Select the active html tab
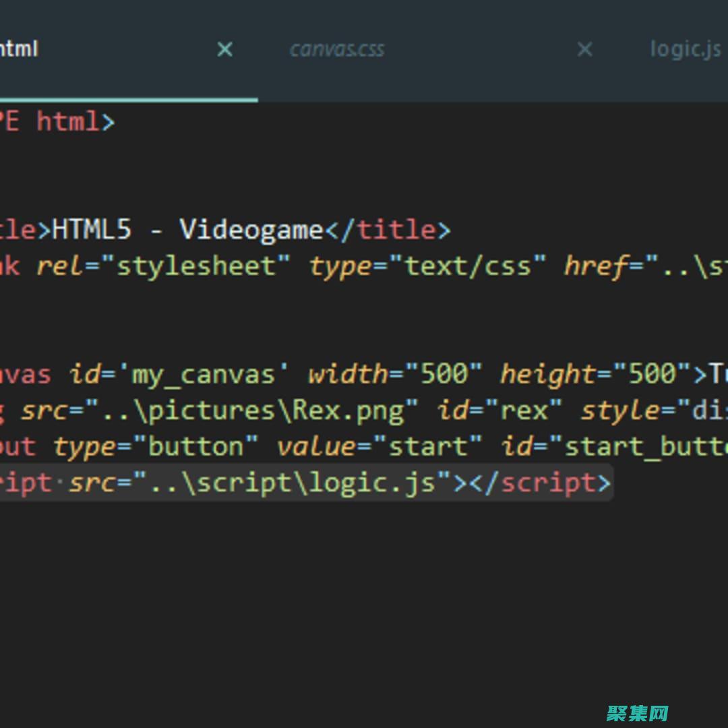The width and height of the screenshot is (728, 728). [20, 49]
